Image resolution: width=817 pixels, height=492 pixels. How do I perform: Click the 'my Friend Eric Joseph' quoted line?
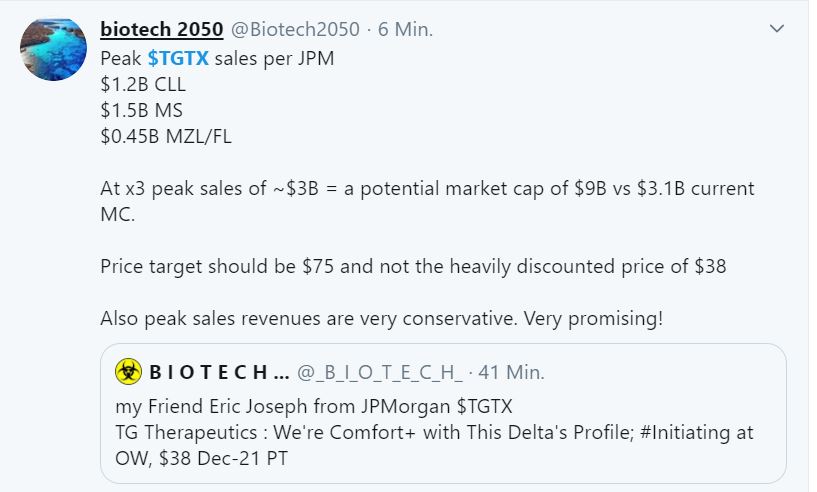click(220, 408)
